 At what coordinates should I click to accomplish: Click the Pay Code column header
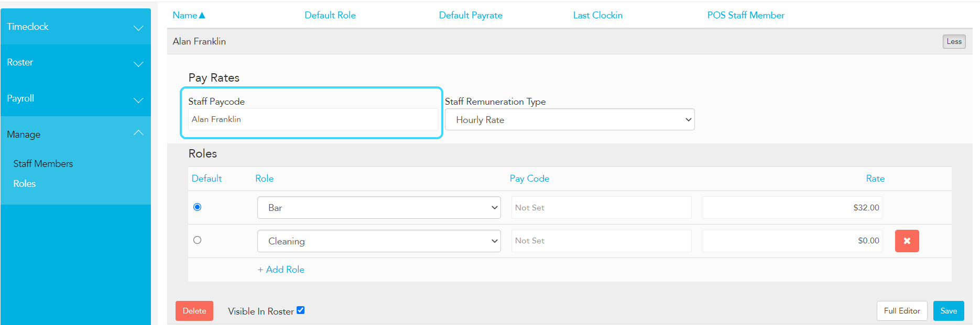pos(529,178)
